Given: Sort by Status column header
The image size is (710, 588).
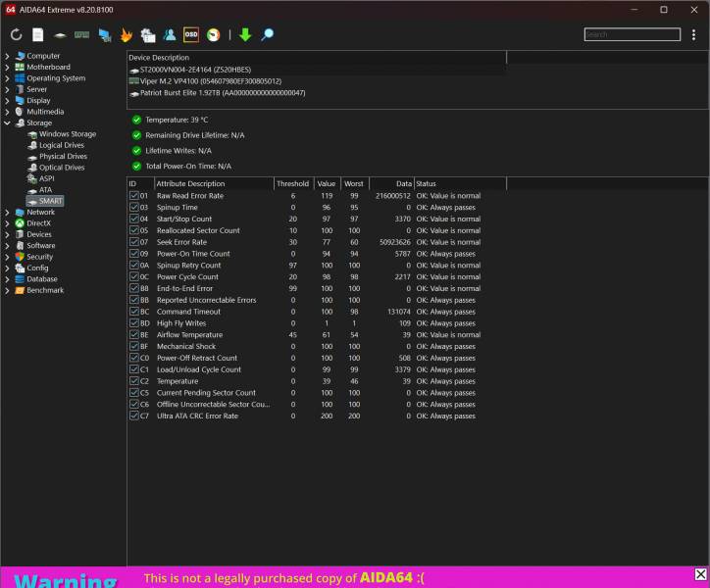Looking at the screenshot, I should tap(460, 184).
